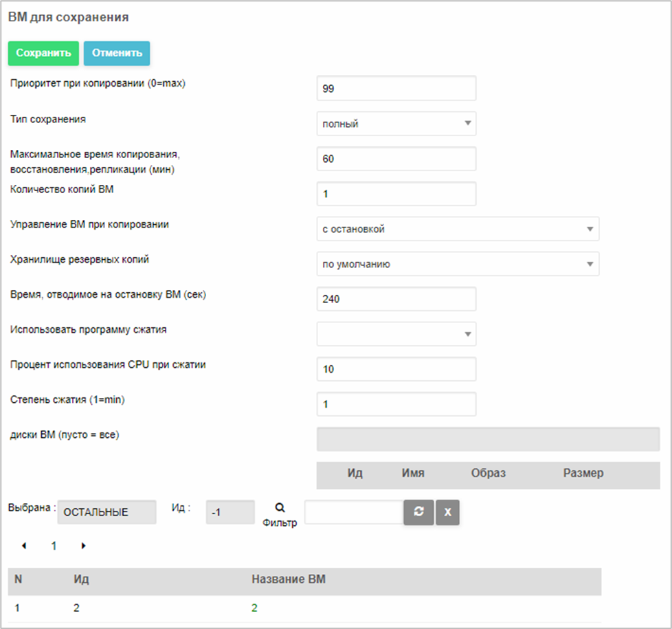This screenshot has height=629, width=672.
Task: Click the green Сохранить button
Action: click(x=43, y=53)
